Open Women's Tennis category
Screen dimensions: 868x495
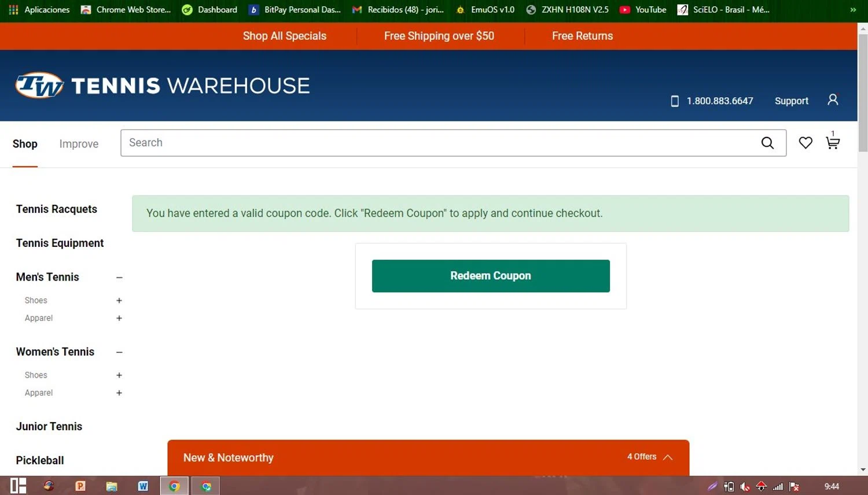tap(55, 352)
